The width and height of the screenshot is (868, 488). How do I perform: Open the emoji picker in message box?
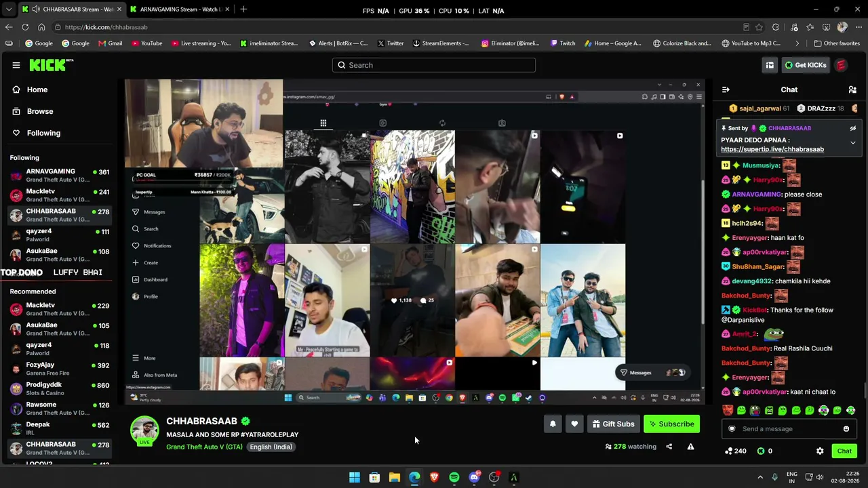[x=846, y=429]
